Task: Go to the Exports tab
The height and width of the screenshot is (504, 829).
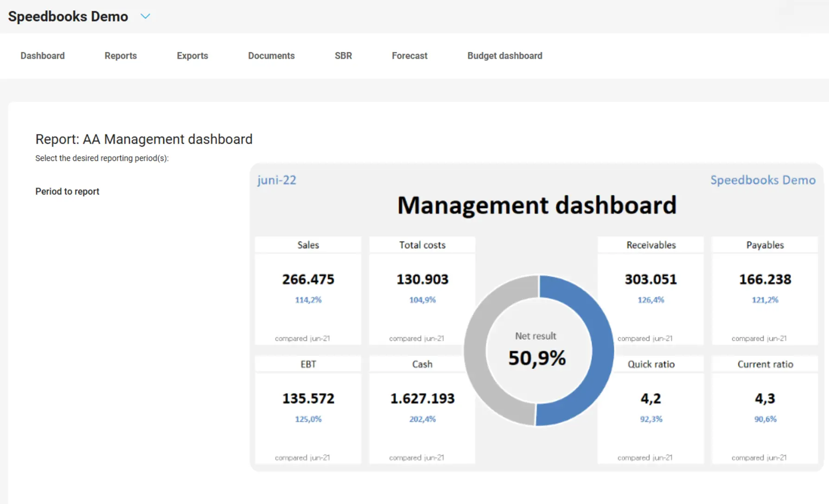Action: tap(192, 56)
